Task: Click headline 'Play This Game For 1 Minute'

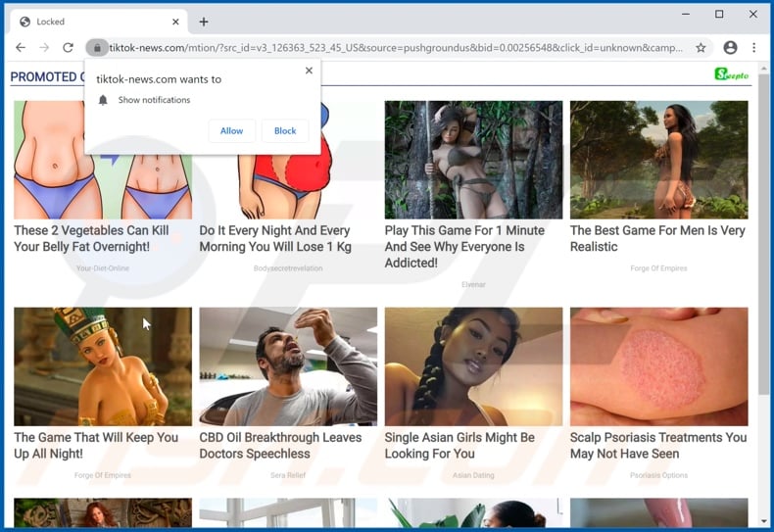Action: click(464, 247)
